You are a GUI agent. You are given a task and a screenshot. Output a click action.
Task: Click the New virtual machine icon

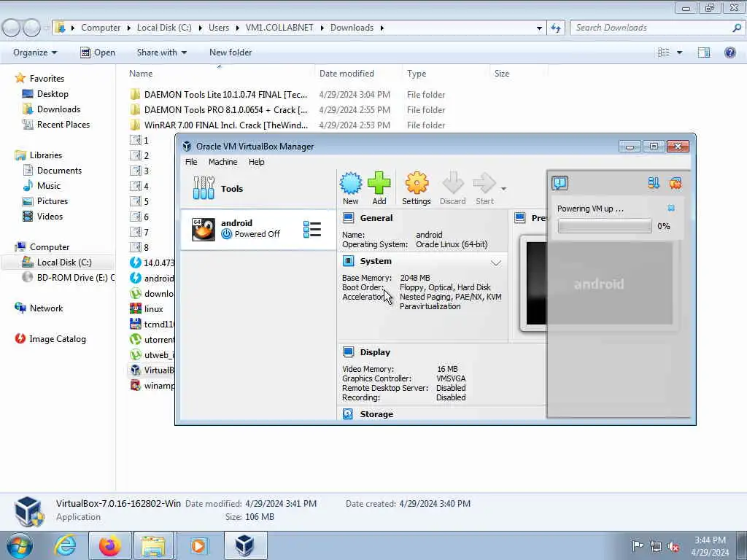coord(351,183)
